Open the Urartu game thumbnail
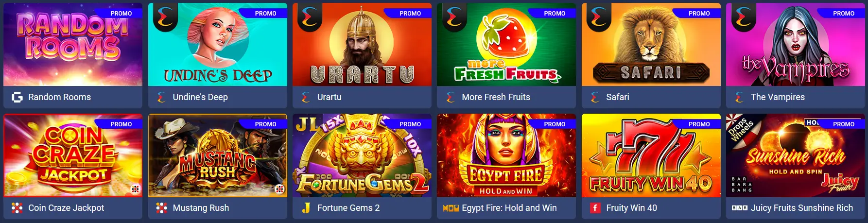 [x=362, y=45]
